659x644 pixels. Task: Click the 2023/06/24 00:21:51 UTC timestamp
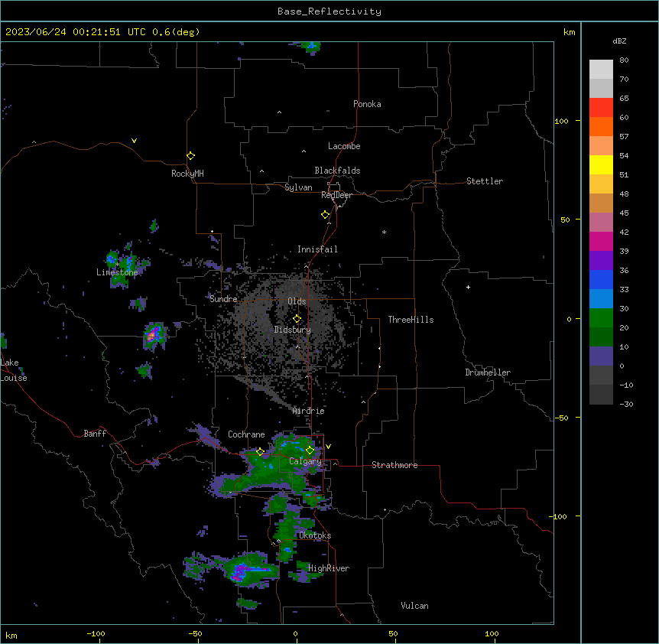[x=76, y=32]
